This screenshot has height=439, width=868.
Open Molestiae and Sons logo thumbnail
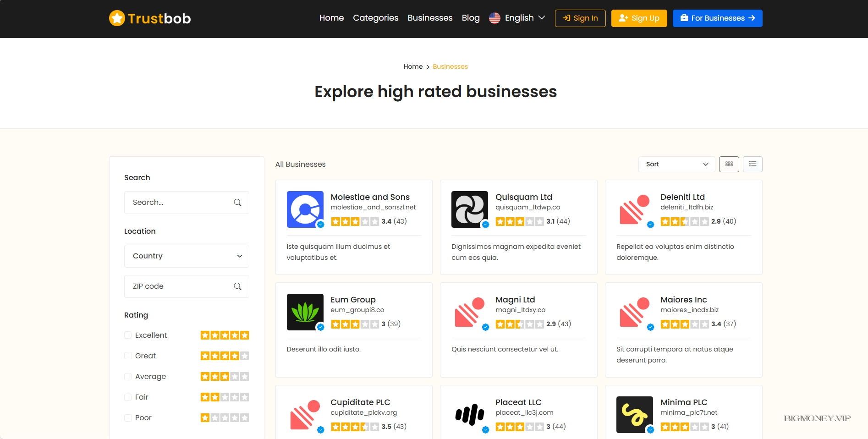tap(305, 209)
